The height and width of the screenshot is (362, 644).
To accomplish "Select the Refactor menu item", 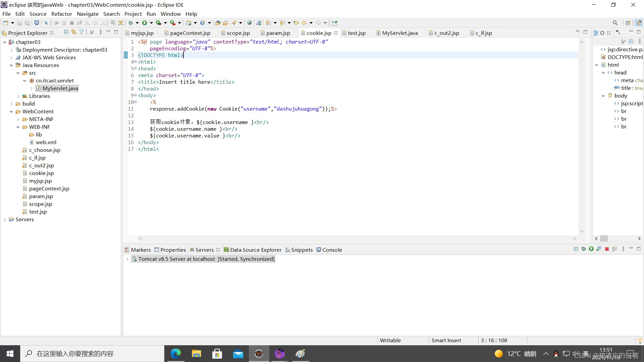I will pyautogui.click(x=61, y=14).
